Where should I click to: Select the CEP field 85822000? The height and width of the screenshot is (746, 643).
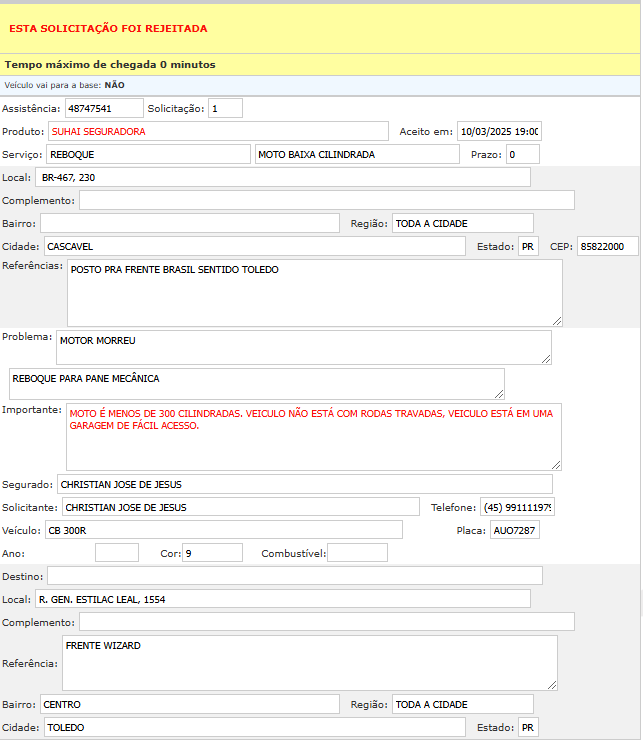pyautogui.click(x=606, y=246)
